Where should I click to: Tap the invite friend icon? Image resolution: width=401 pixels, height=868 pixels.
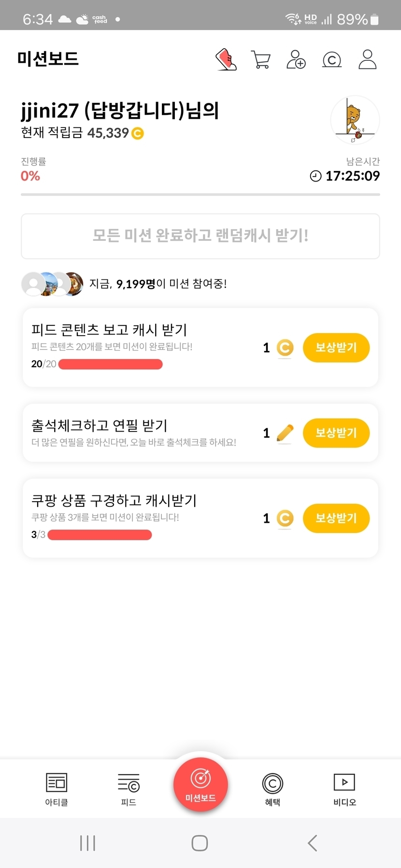(x=296, y=59)
